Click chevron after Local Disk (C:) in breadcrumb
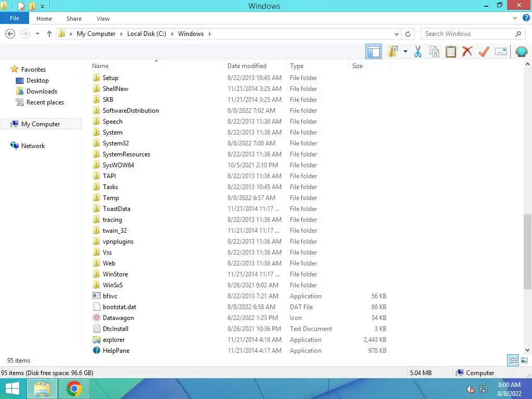This screenshot has width=532, height=399. coord(172,34)
